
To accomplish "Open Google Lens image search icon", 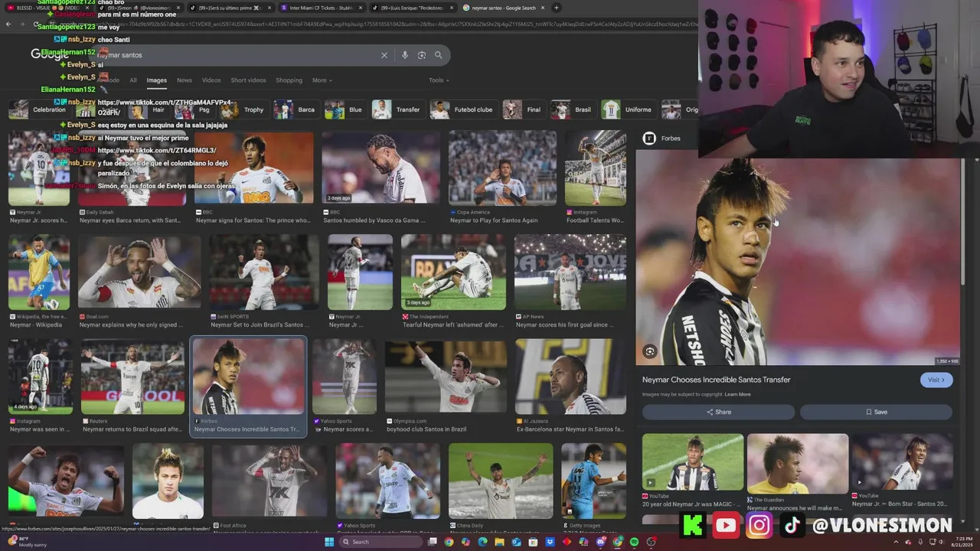I will tap(422, 55).
